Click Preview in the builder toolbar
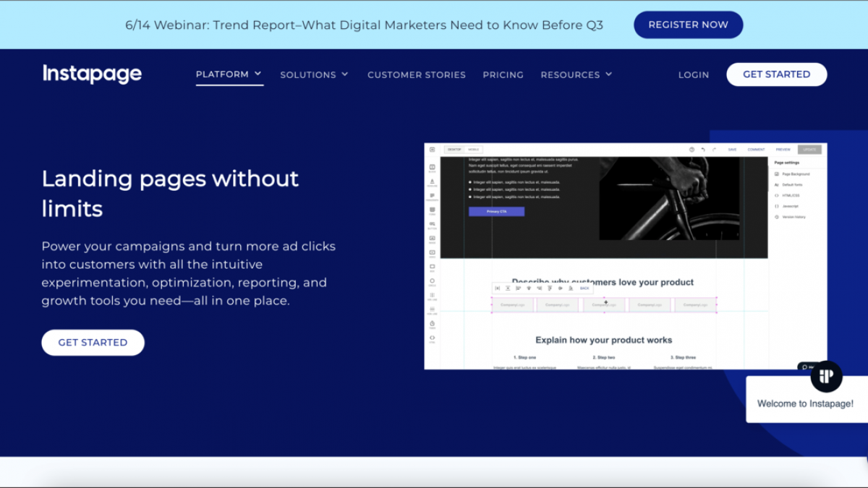The height and width of the screenshot is (488, 868). coord(783,150)
